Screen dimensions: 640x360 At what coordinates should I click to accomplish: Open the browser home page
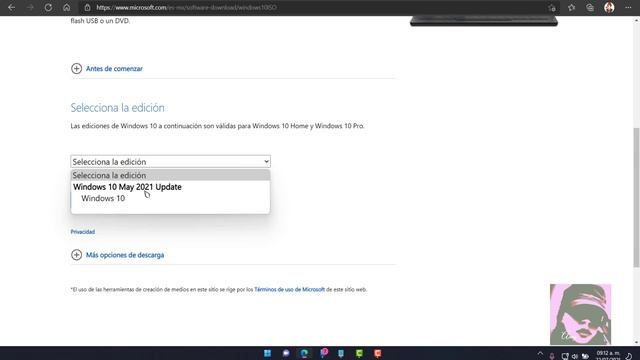pos(67,7)
